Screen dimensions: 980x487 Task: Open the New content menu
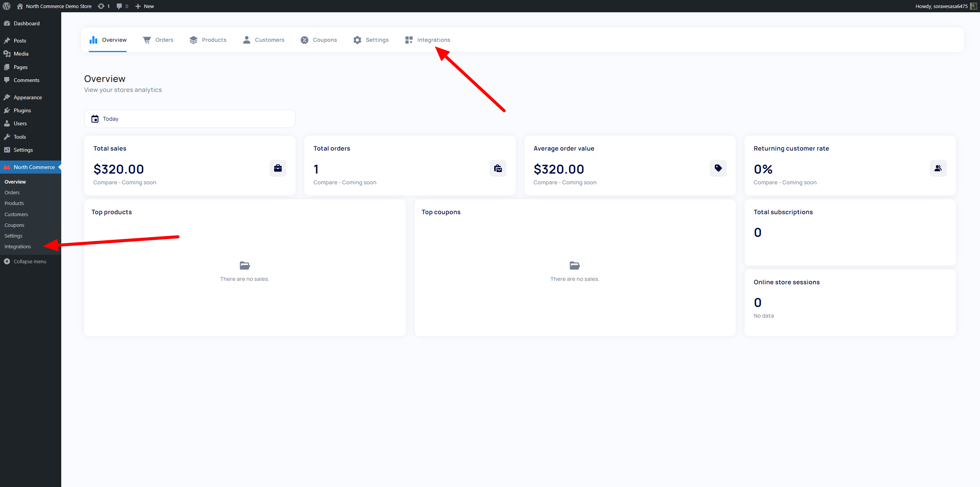click(145, 6)
